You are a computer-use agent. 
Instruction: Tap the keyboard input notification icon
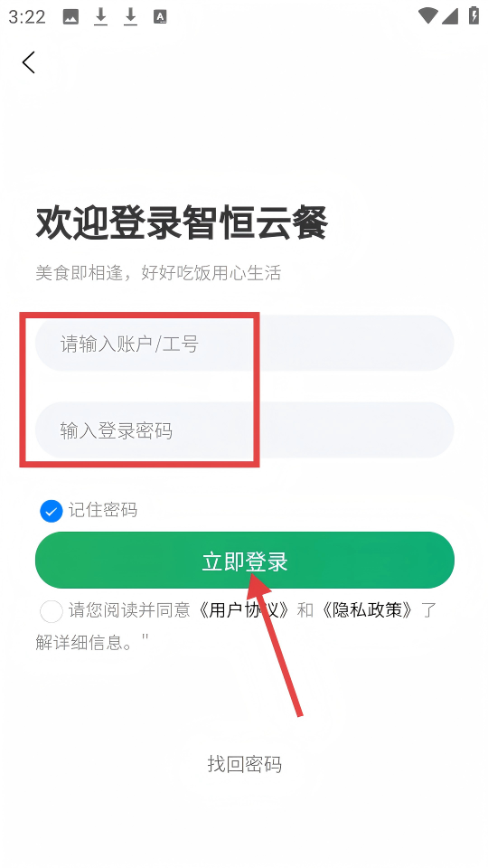pos(161,17)
